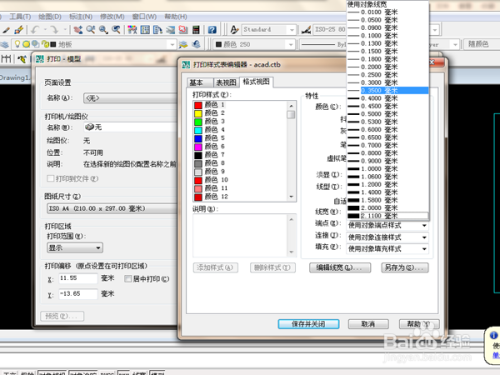Click the Y offset field showing -13.65
Screen dimensions: 500x375
click(x=78, y=294)
